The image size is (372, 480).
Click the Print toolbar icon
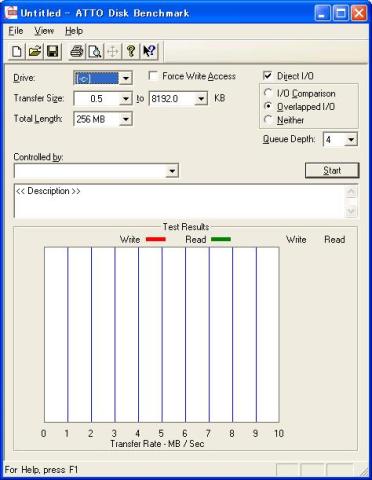(x=77, y=52)
